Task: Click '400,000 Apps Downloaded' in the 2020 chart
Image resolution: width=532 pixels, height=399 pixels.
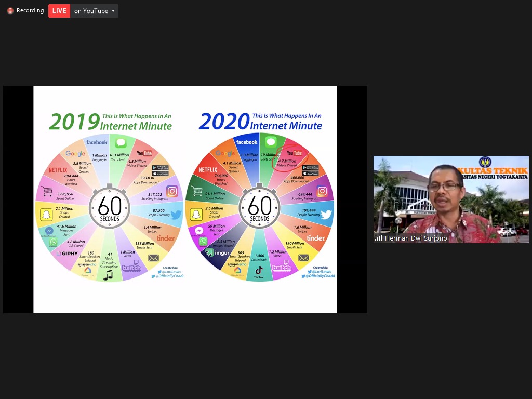Action: 297,179
